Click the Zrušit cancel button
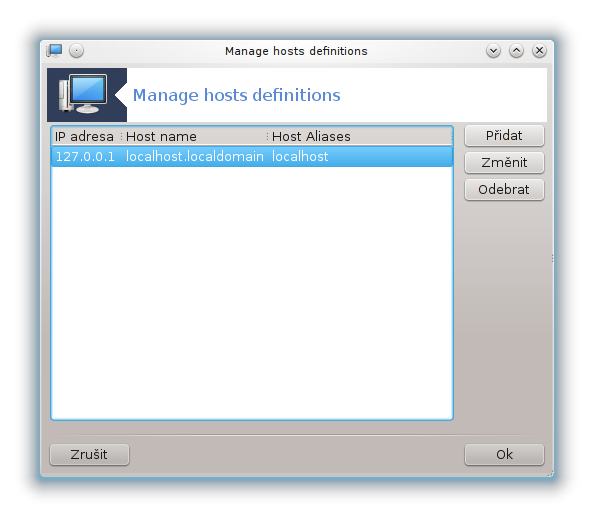The height and width of the screenshot is (517, 594). click(x=89, y=455)
